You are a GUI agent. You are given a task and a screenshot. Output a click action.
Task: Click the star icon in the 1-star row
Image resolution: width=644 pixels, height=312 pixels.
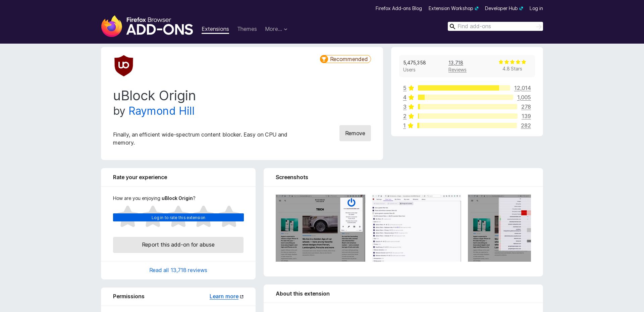point(411,125)
